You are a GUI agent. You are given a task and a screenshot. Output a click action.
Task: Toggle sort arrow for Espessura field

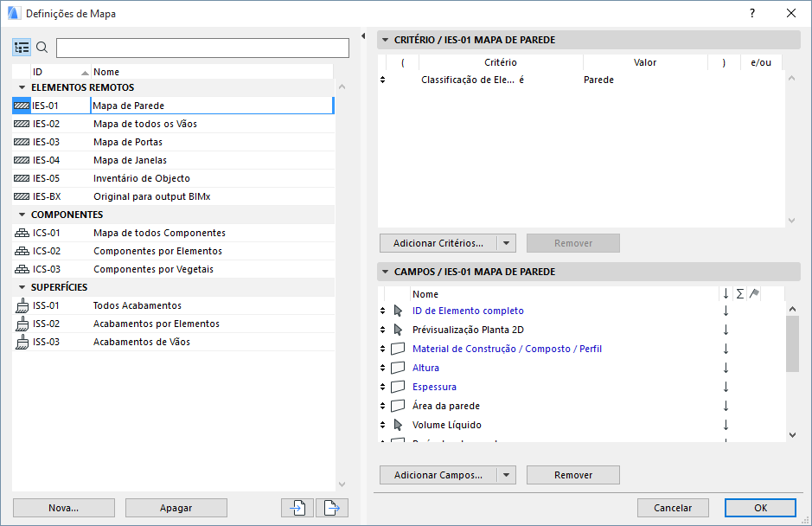(x=726, y=387)
